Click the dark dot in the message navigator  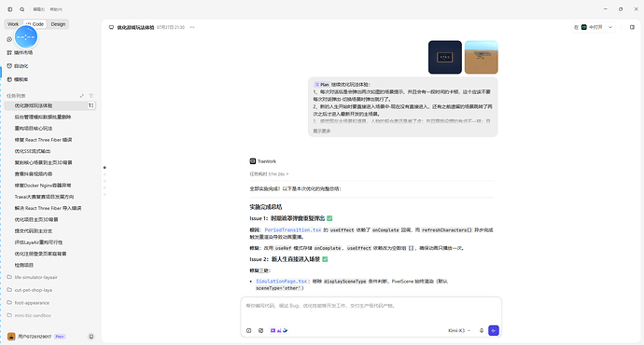point(105,168)
